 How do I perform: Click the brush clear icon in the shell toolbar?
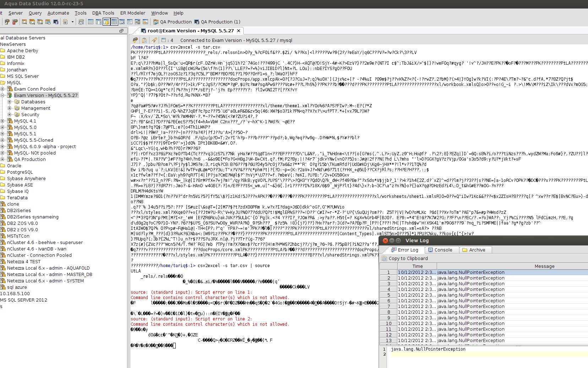click(154, 40)
